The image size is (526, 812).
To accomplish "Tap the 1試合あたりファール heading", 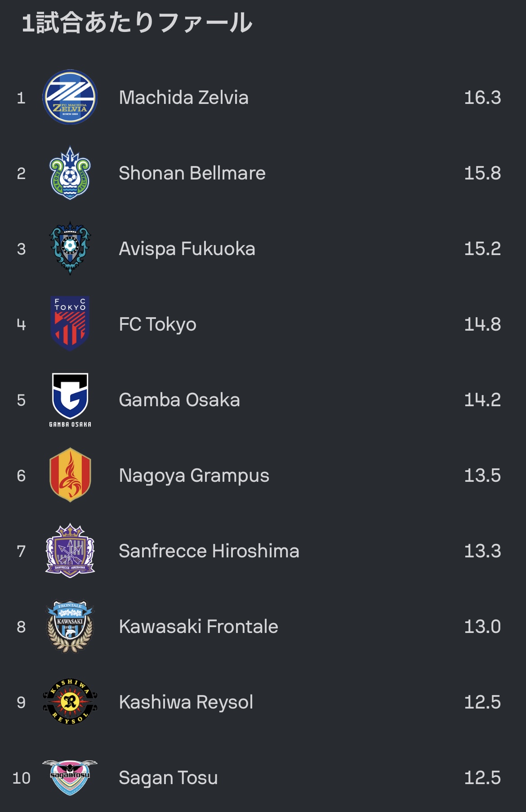I will 137,22.
